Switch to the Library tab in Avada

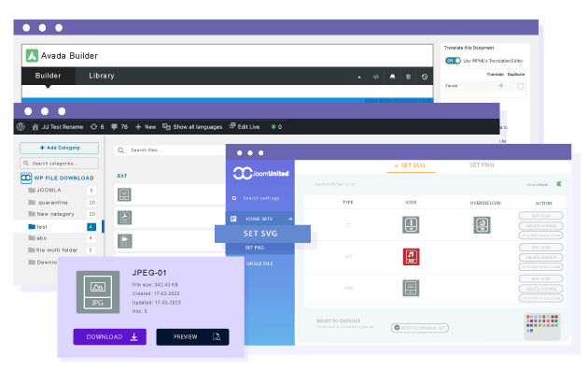pyautogui.click(x=102, y=76)
